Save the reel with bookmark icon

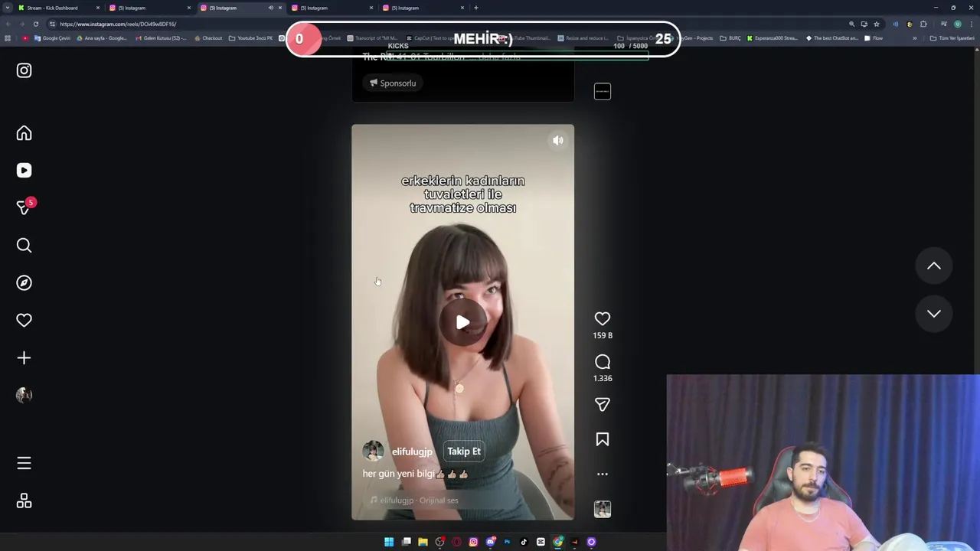tap(603, 439)
